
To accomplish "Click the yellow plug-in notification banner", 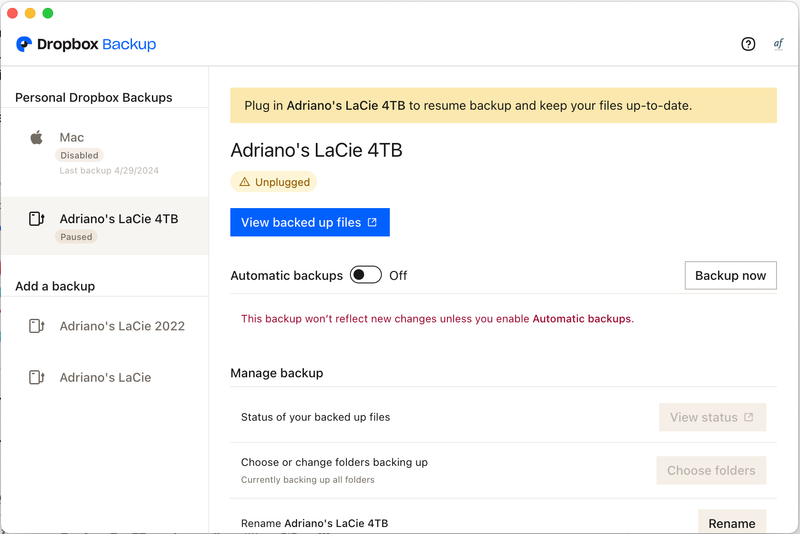I will tap(503, 105).
